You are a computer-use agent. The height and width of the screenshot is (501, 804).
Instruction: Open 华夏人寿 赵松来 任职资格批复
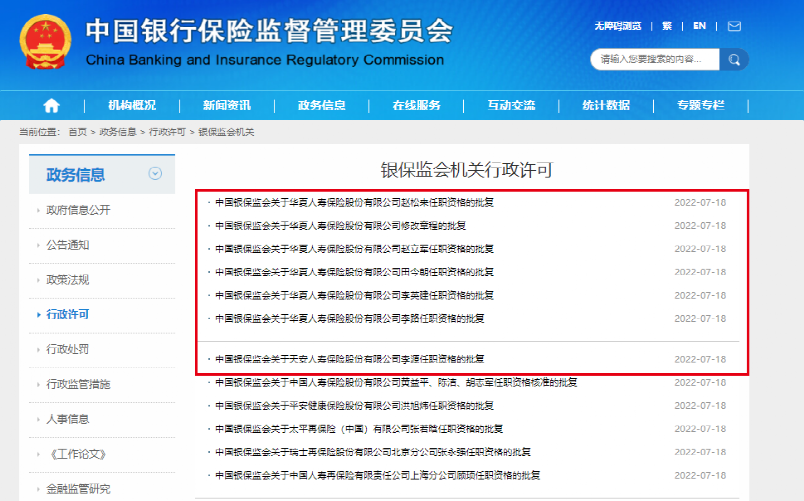[x=354, y=203]
